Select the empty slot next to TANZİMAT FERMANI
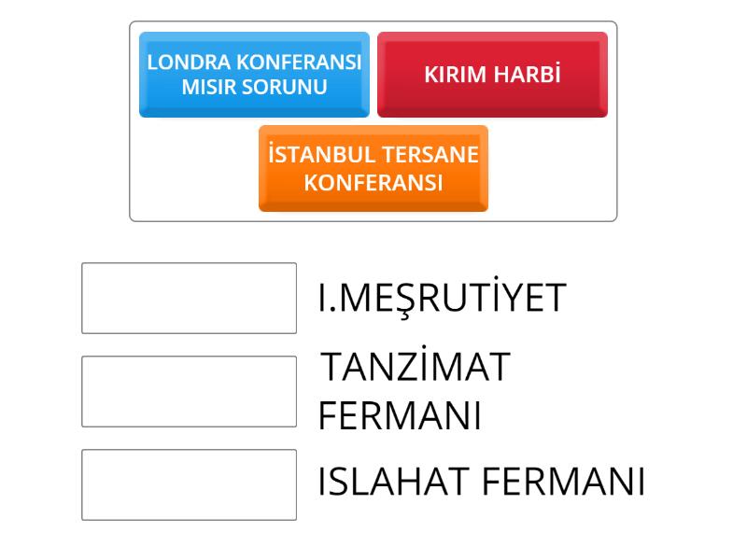The image size is (747, 560). (190, 391)
